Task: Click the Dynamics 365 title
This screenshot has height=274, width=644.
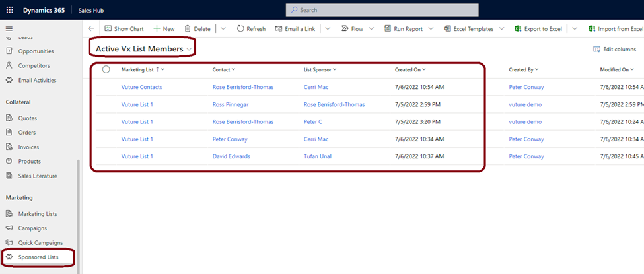Action: click(x=44, y=10)
